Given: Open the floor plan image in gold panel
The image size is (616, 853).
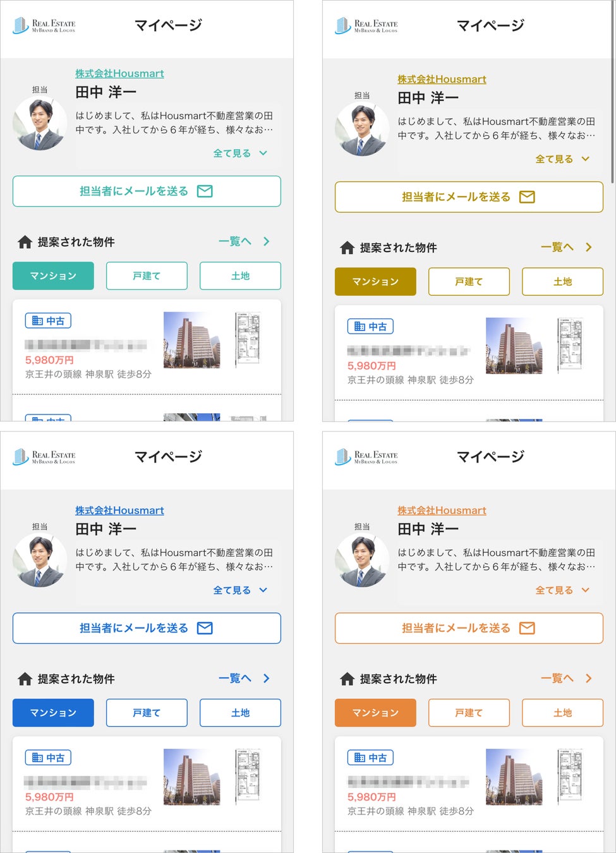Looking at the screenshot, I should pos(570,345).
